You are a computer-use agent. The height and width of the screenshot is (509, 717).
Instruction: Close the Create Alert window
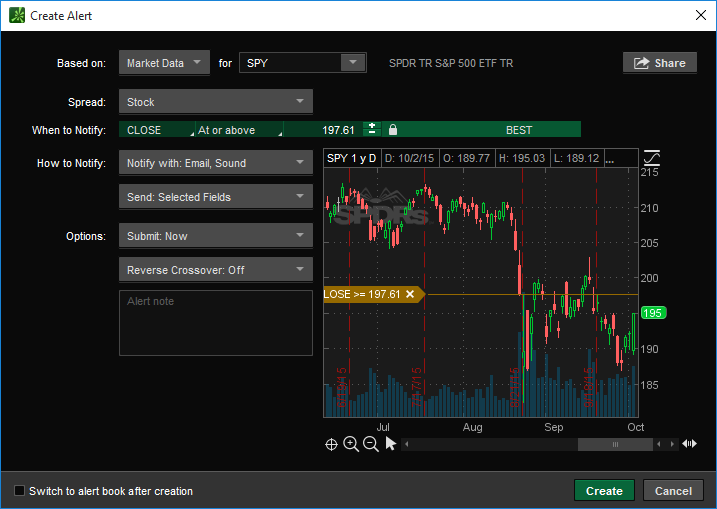701,15
